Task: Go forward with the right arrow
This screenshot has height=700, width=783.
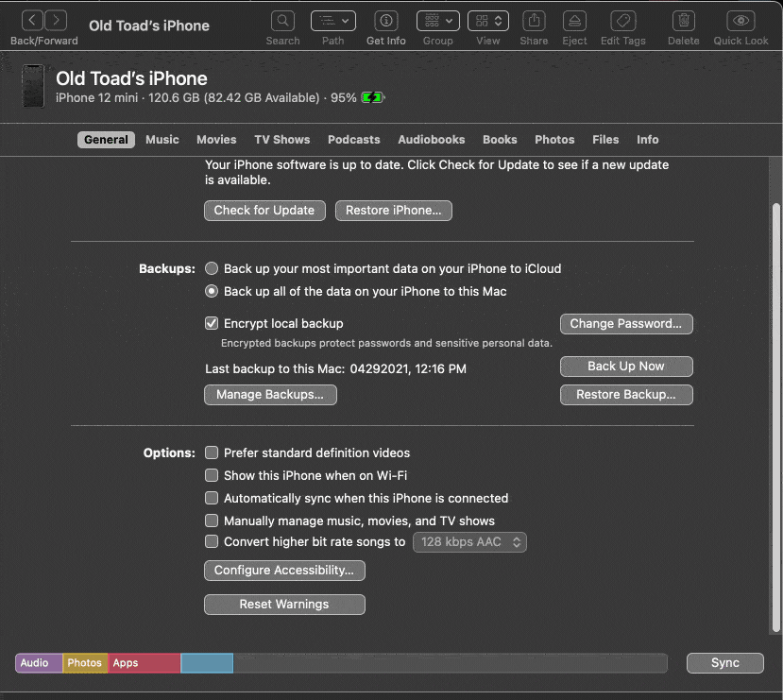Action: (x=56, y=21)
